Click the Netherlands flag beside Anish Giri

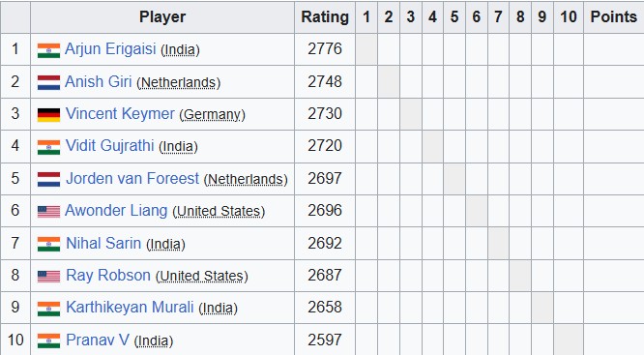[48, 82]
